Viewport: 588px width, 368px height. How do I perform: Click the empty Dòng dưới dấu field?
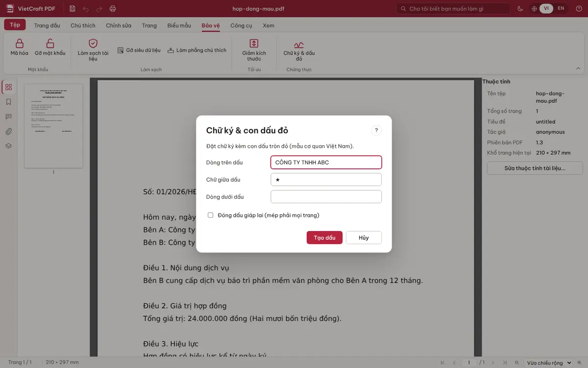326,197
